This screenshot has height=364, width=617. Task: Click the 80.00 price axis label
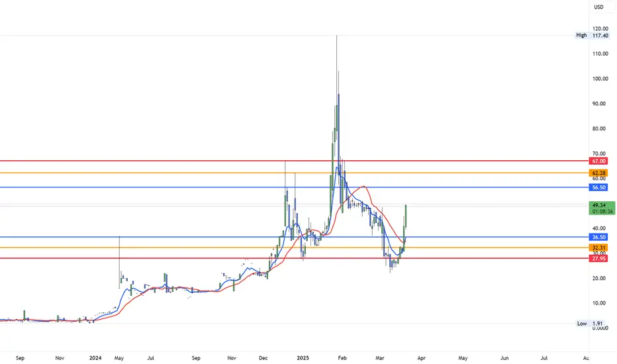(x=599, y=128)
